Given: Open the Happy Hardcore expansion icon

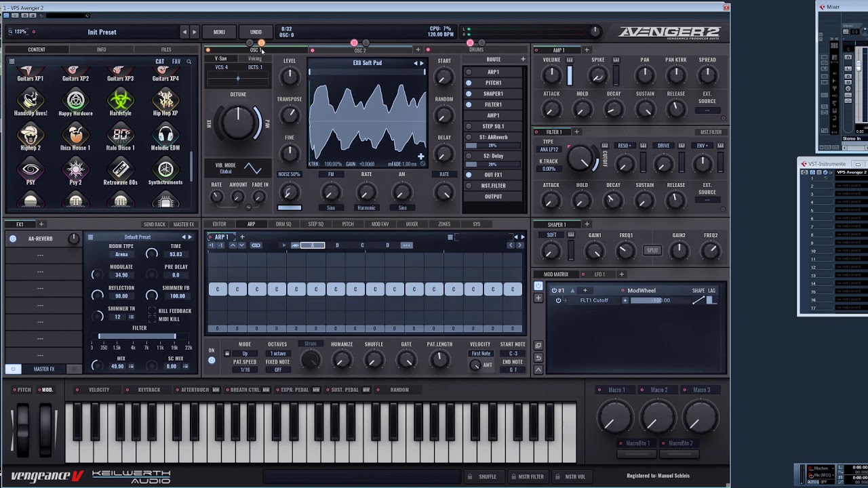Looking at the screenshot, I should coord(75,100).
